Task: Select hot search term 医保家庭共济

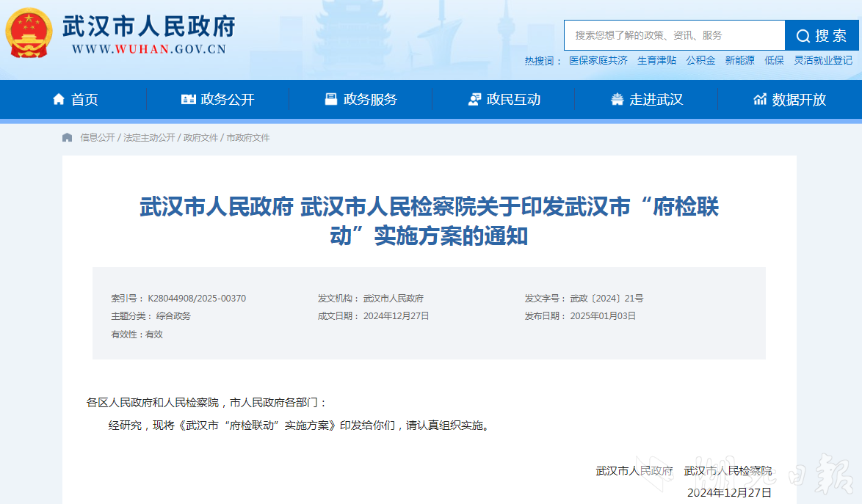Action: (598, 61)
